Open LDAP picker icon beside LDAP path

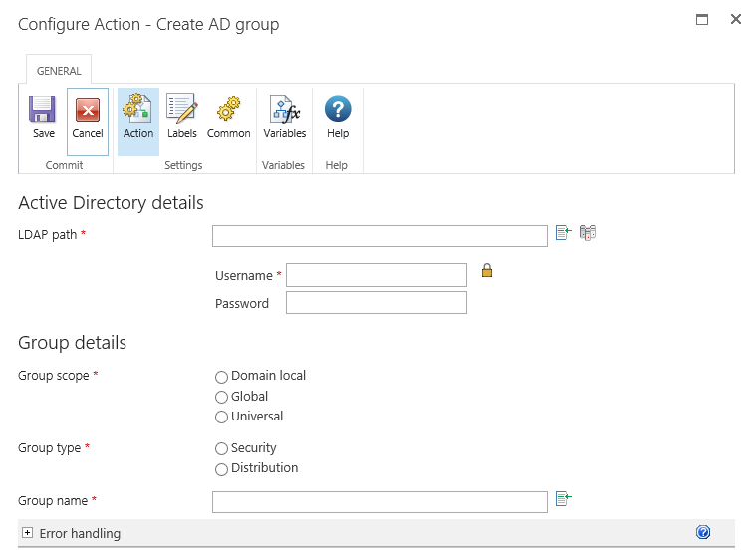click(x=588, y=233)
